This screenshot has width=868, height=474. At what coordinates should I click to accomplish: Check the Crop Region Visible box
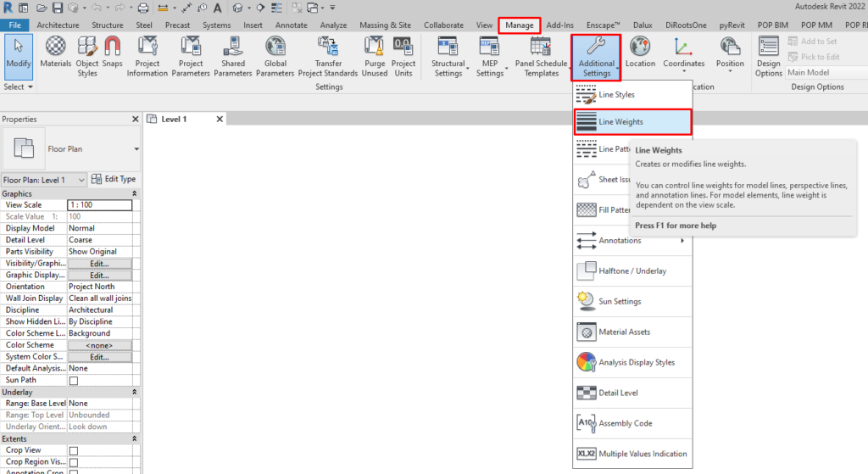73,462
